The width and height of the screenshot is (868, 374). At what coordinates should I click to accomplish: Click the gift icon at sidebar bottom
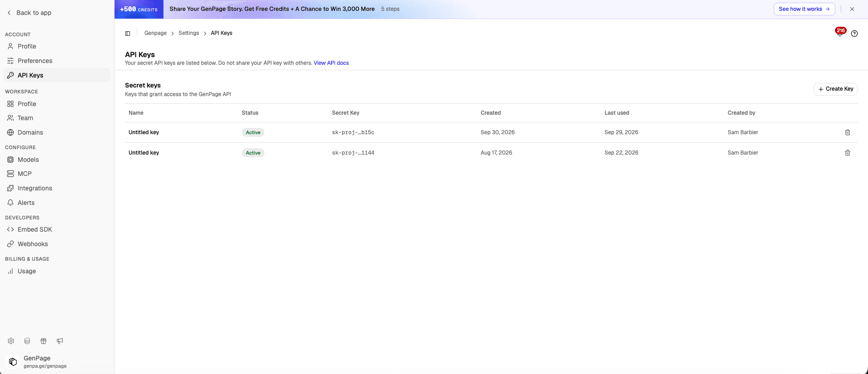coord(43,341)
